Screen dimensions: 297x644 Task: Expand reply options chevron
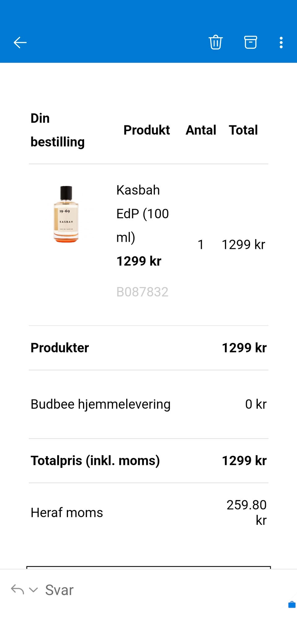(x=33, y=590)
